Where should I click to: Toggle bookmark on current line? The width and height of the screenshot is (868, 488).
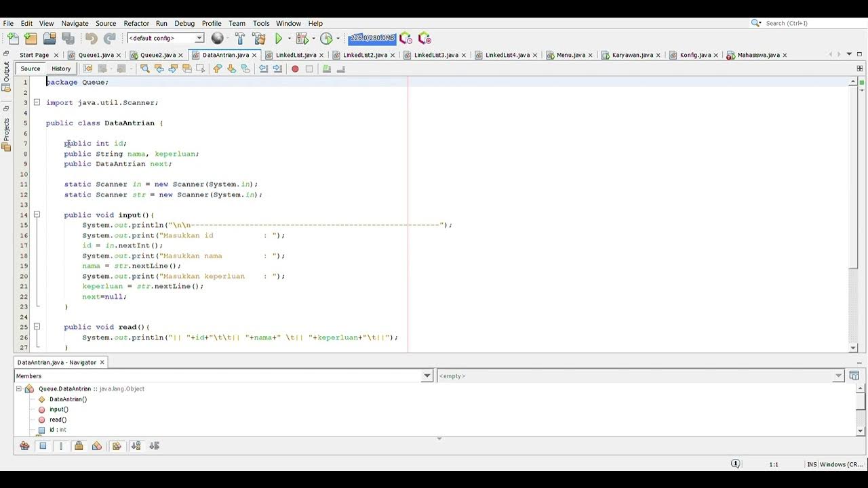(x=245, y=68)
